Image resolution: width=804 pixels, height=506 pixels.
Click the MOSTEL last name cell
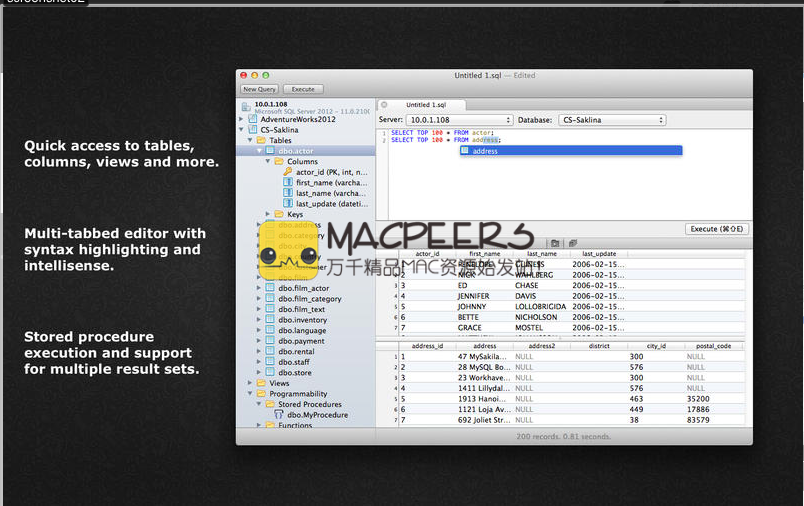click(529, 328)
